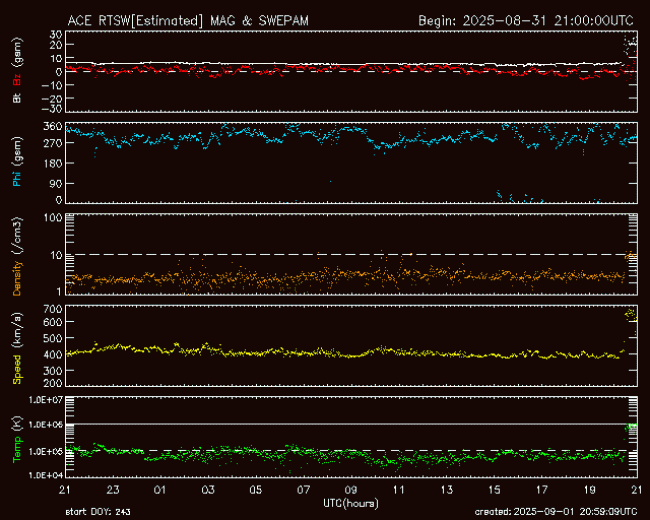
Task: Click the "13" hour label on the time axis
Action: pyautogui.click(x=446, y=490)
